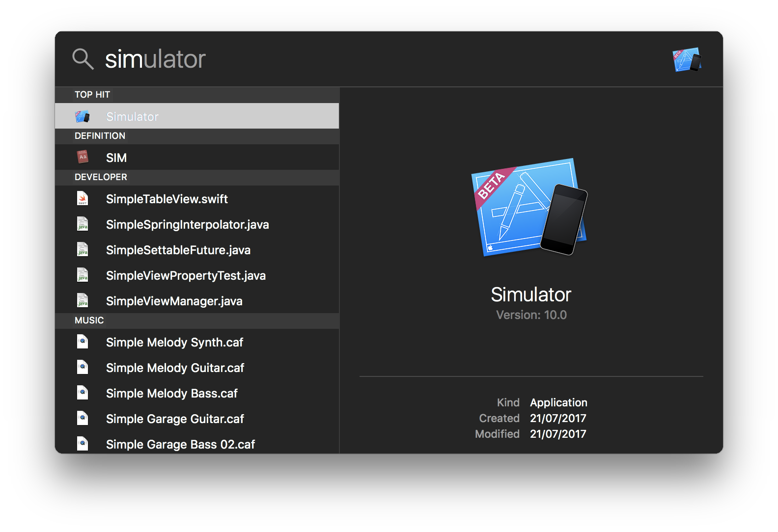
Task: Click audio file icon for Simple Garage Guitar.caf
Action: pyautogui.click(x=83, y=418)
